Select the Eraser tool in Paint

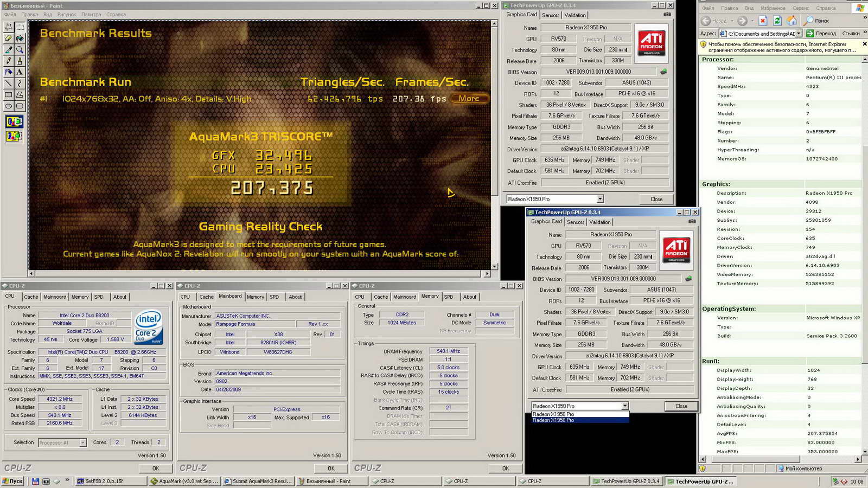coord(9,38)
